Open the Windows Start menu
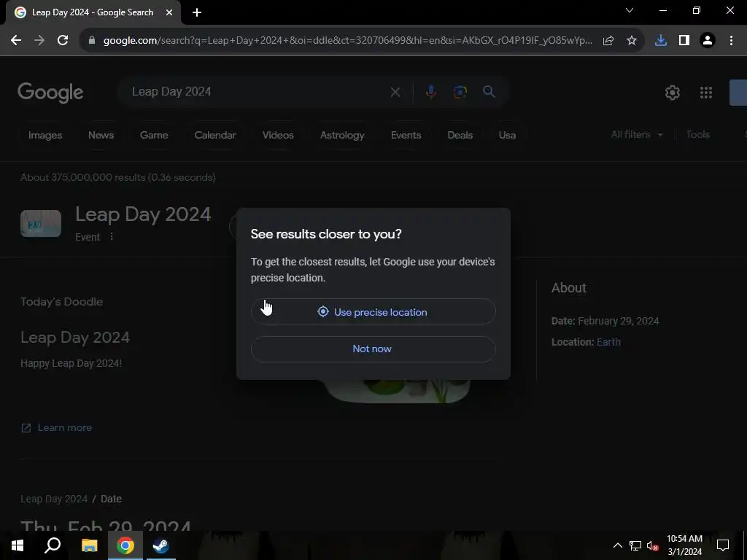Viewport: 747px width, 560px height. coord(18,545)
